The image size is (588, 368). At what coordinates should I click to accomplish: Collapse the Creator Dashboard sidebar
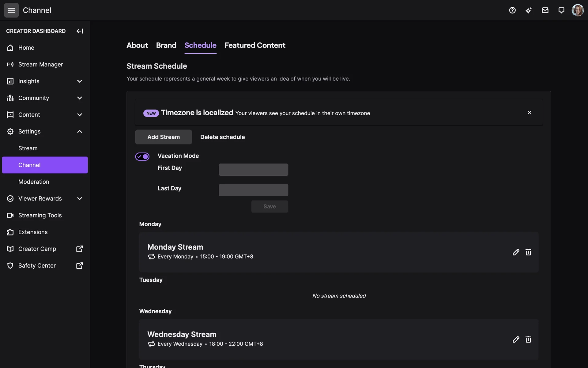(x=80, y=31)
